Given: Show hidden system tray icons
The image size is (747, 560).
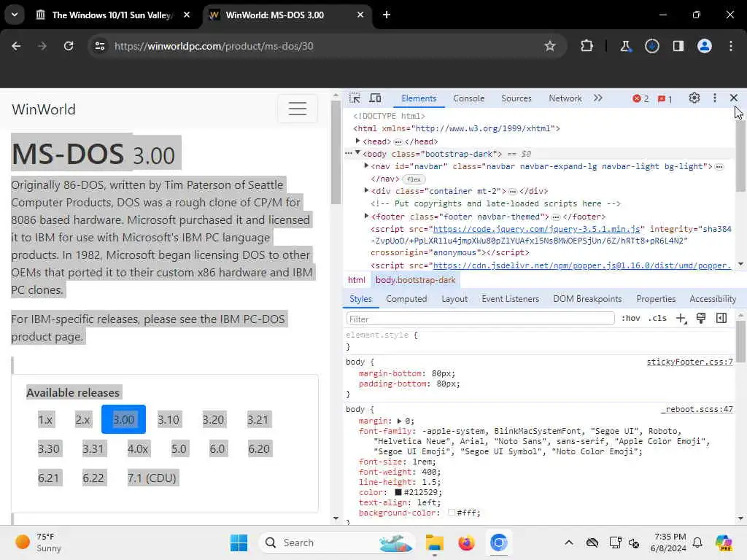Looking at the screenshot, I should (x=569, y=542).
